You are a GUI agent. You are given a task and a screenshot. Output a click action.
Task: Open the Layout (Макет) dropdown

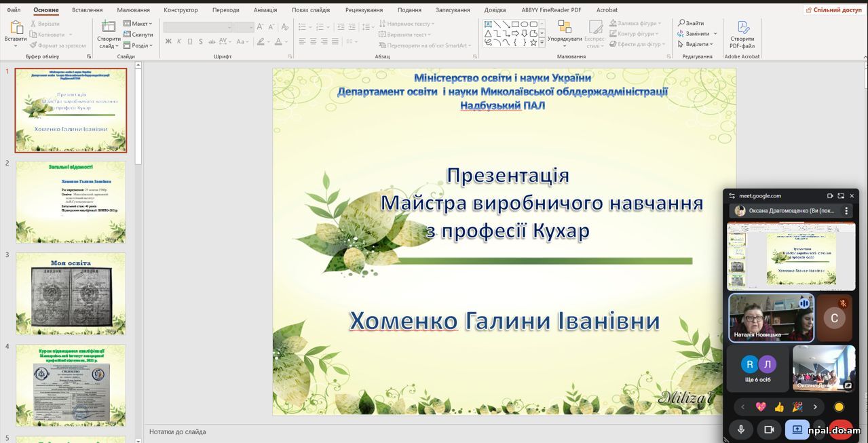pos(138,23)
